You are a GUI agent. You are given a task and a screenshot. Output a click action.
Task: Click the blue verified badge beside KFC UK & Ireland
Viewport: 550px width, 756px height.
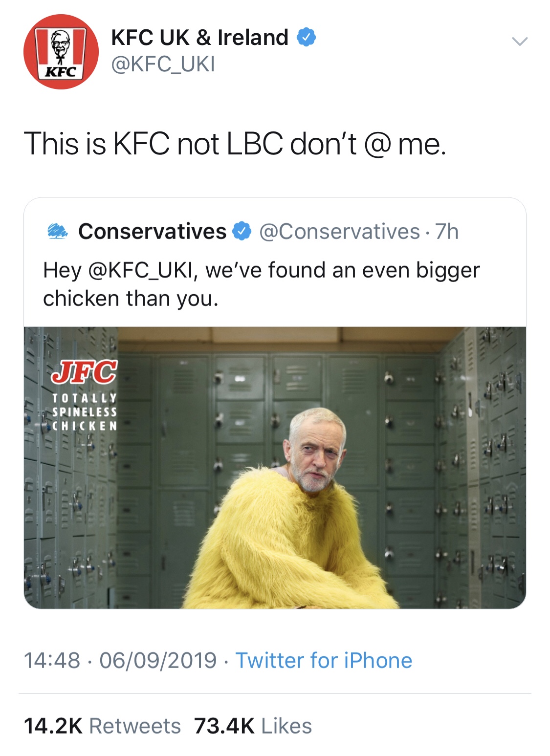point(307,38)
